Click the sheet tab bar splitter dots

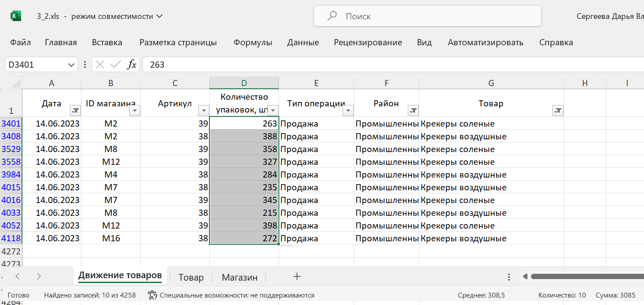[x=509, y=277]
